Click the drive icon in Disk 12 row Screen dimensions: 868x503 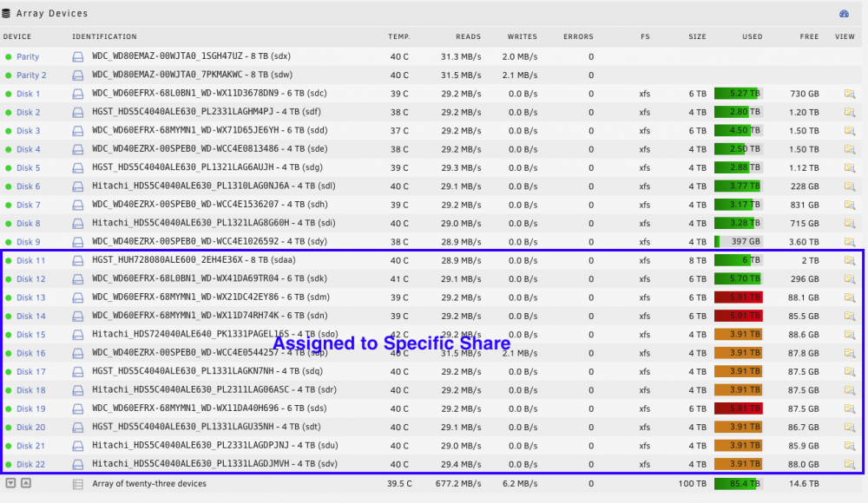[78, 279]
